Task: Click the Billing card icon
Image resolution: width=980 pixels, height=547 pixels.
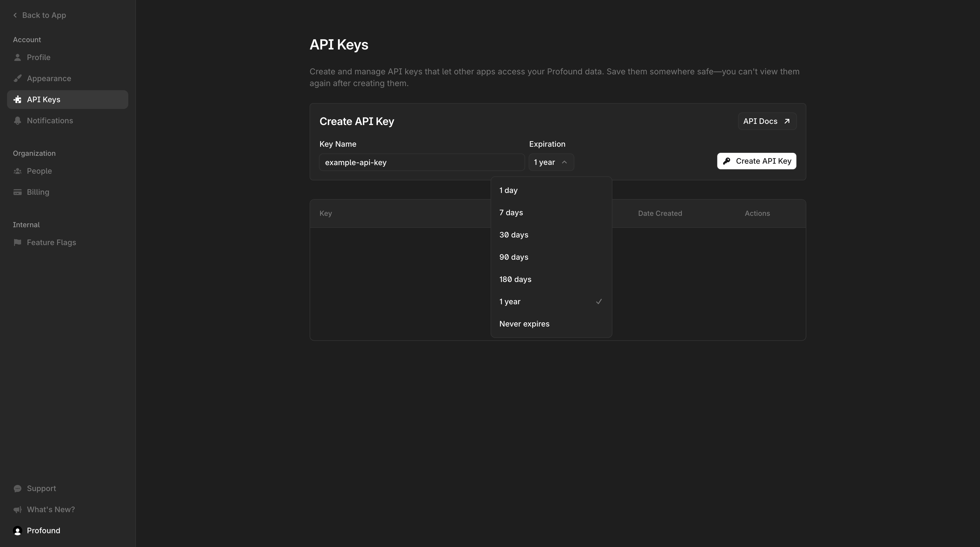Action: (x=18, y=192)
